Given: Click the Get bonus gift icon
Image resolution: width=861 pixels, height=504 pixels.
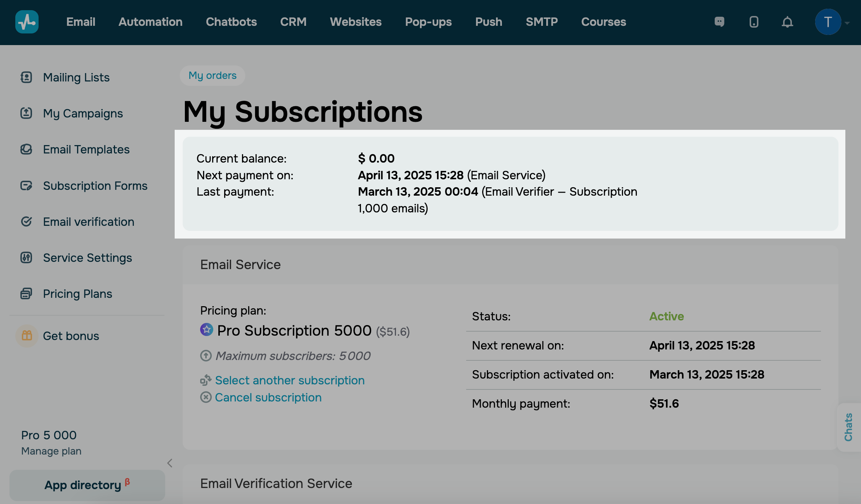Looking at the screenshot, I should (27, 336).
